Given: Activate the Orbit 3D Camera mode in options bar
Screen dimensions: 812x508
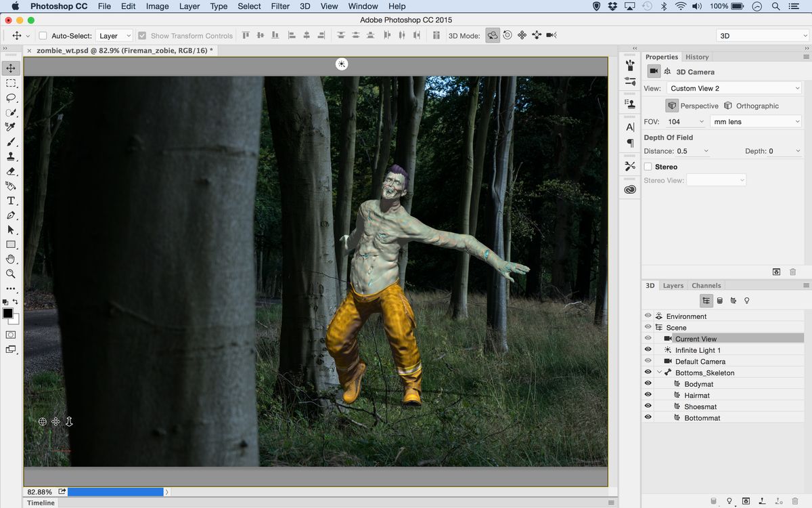Looking at the screenshot, I should 493,35.
